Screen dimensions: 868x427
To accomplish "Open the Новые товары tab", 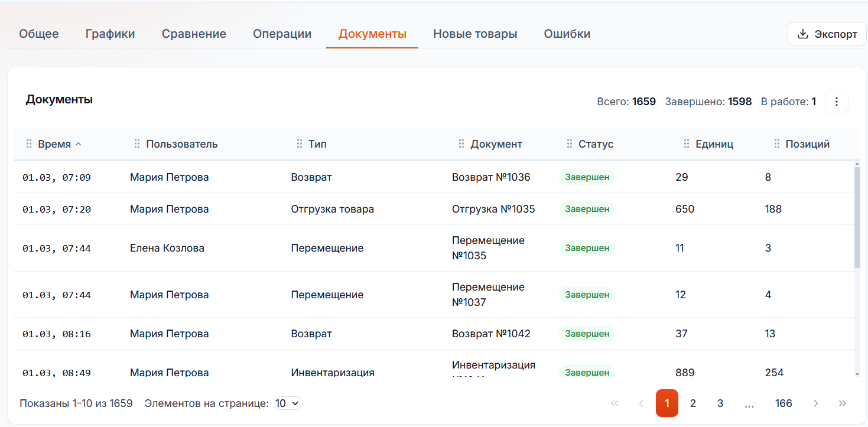I will 475,34.
